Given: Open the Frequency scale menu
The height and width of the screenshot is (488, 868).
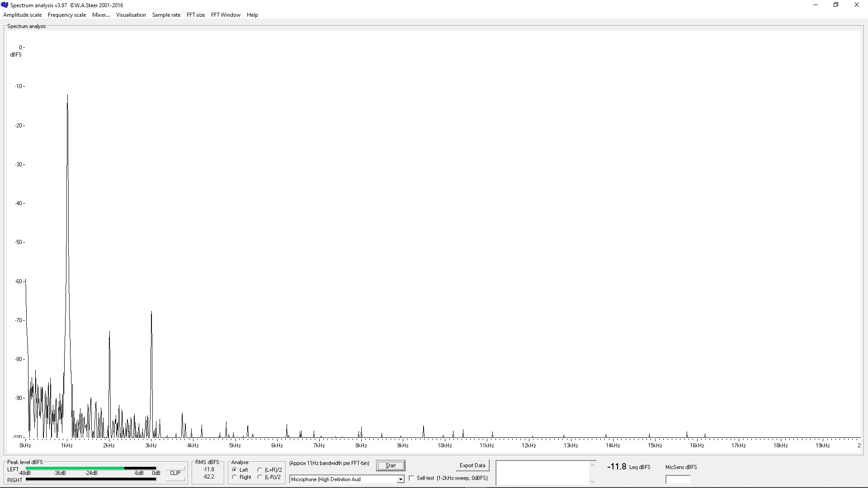Looking at the screenshot, I should coord(66,15).
